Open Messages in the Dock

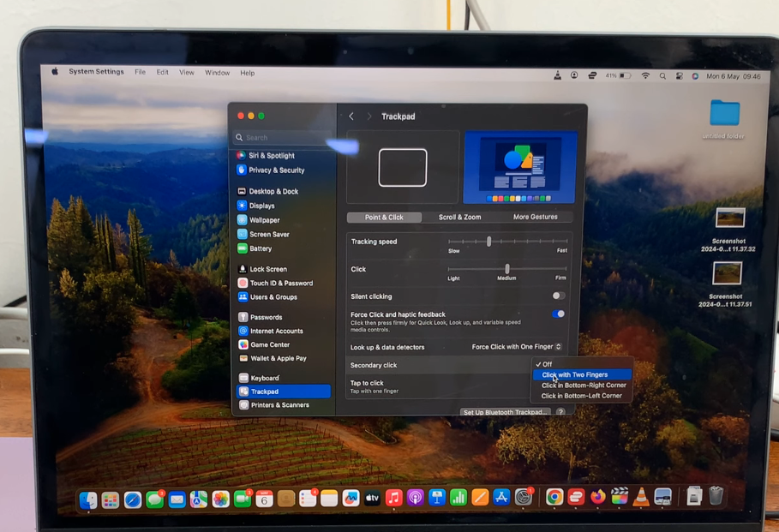[154, 499]
